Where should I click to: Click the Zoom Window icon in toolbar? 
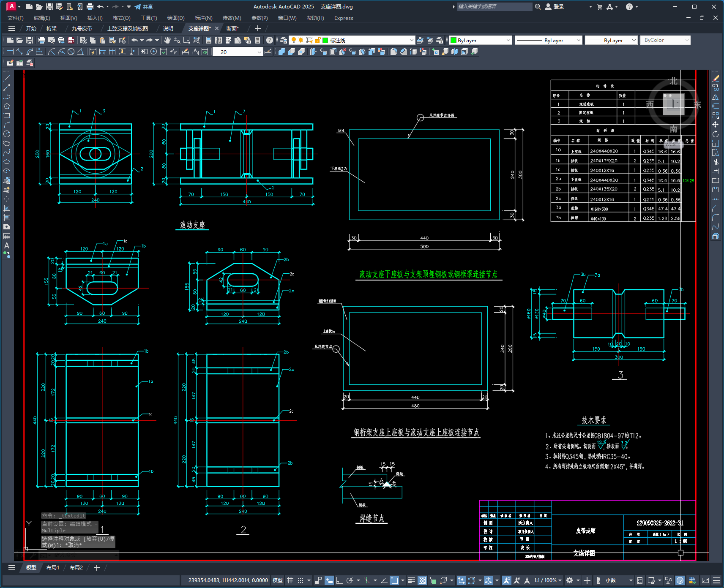[187, 40]
